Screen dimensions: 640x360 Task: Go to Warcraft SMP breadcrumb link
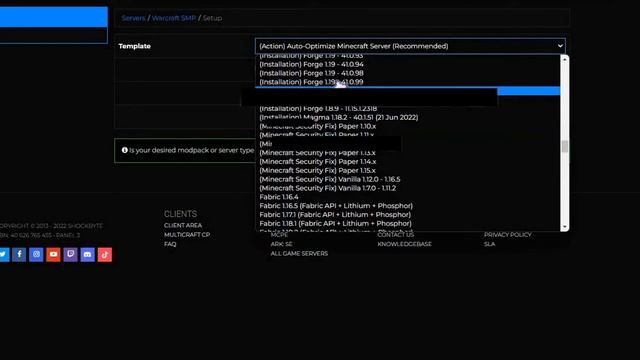point(173,18)
